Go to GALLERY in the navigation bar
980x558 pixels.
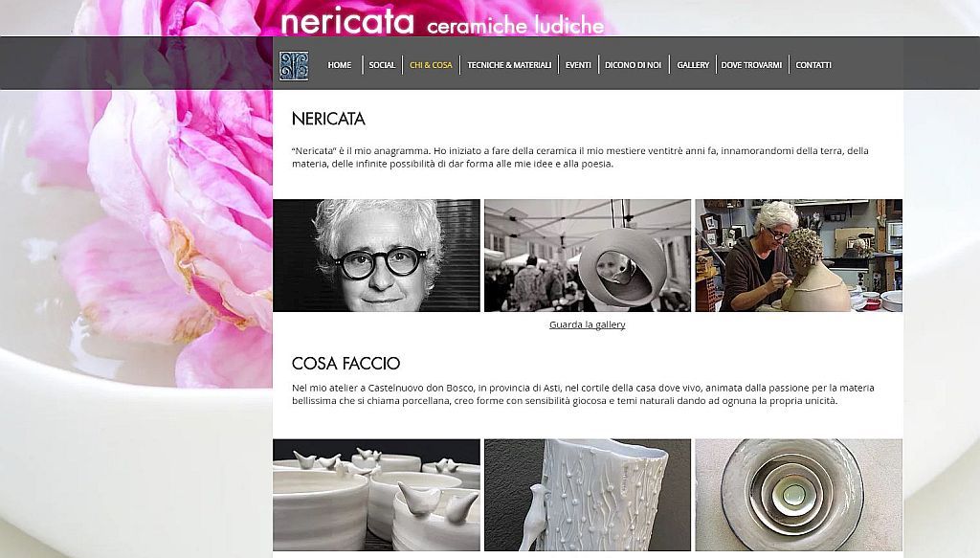(x=693, y=65)
